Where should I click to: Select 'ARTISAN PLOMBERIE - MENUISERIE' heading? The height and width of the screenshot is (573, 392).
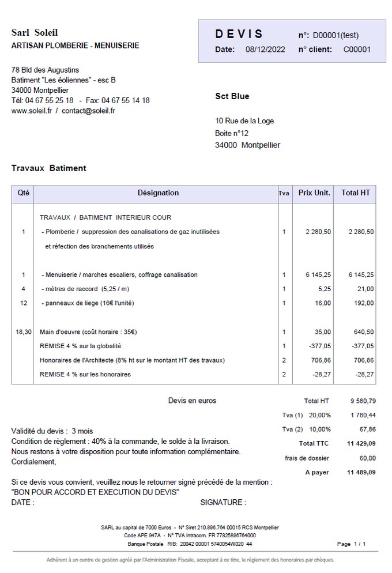[x=76, y=46]
